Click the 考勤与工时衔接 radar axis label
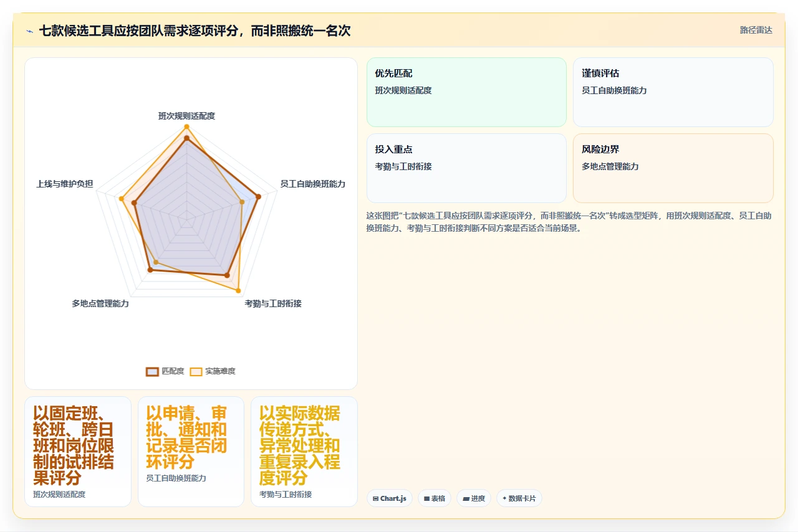Image resolution: width=798 pixels, height=532 pixels. pos(273,303)
